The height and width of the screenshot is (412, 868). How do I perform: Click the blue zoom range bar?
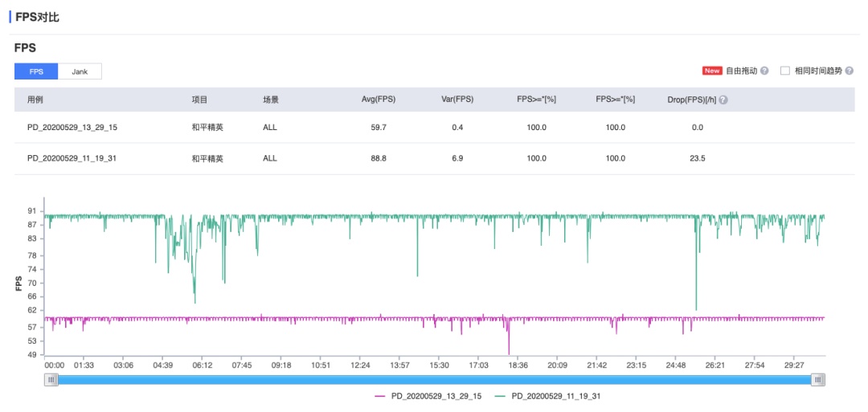click(435, 380)
